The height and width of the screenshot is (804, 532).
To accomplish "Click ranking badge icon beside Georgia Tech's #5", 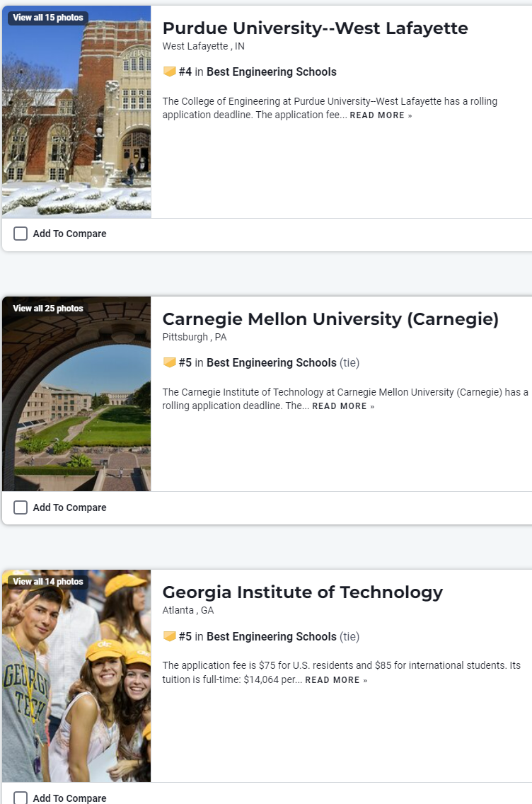I will click(169, 636).
